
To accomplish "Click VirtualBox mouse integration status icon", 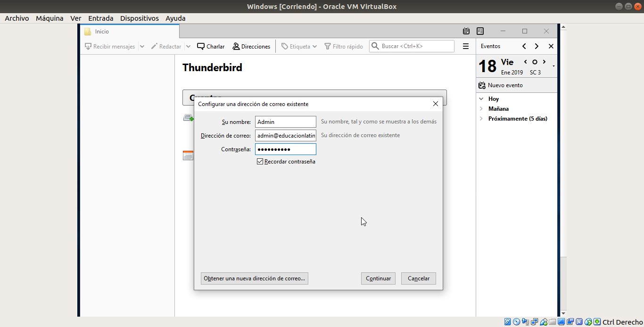I will pyautogui.click(x=588, y=322).
